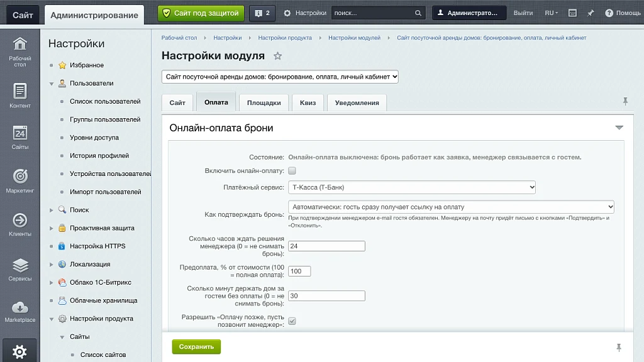644x362 pixels.
Task: Click the minutes hold field showing 30
Action: 326,296
